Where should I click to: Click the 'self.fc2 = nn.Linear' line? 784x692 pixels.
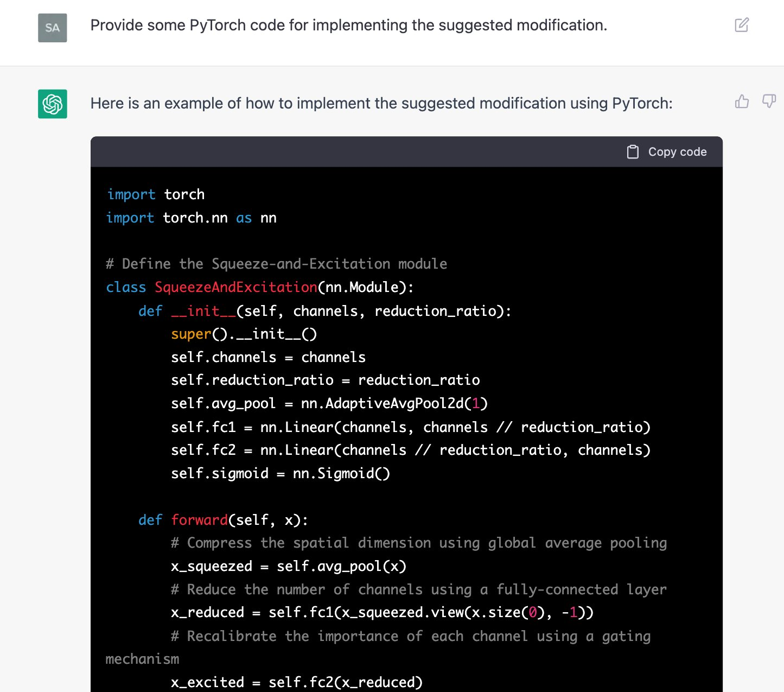(x=411, y=450)
